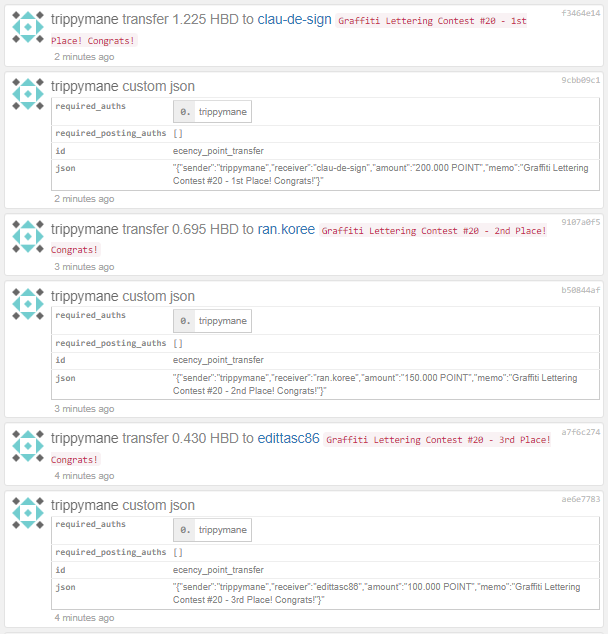Click the 3rd Place json value text
Image resolution: width=608 pixels, height=634 pixels.
click(x=376, y=593)
